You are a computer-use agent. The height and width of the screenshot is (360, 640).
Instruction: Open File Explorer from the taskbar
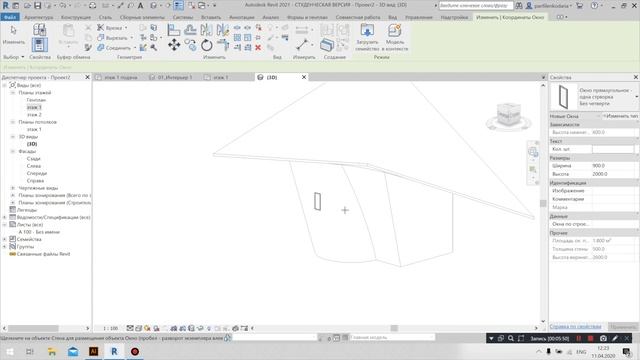pos(52,351)
